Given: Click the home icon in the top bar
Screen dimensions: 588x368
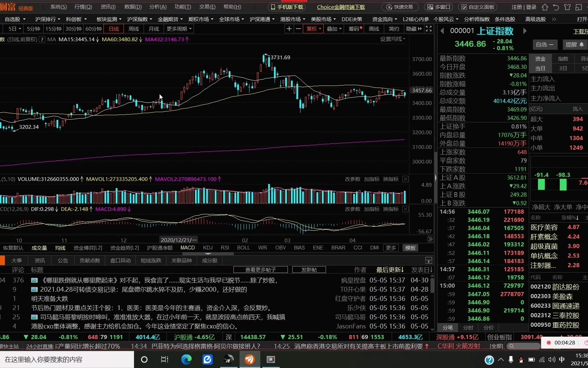Looking at the screenshot, I should pos(545,7).
